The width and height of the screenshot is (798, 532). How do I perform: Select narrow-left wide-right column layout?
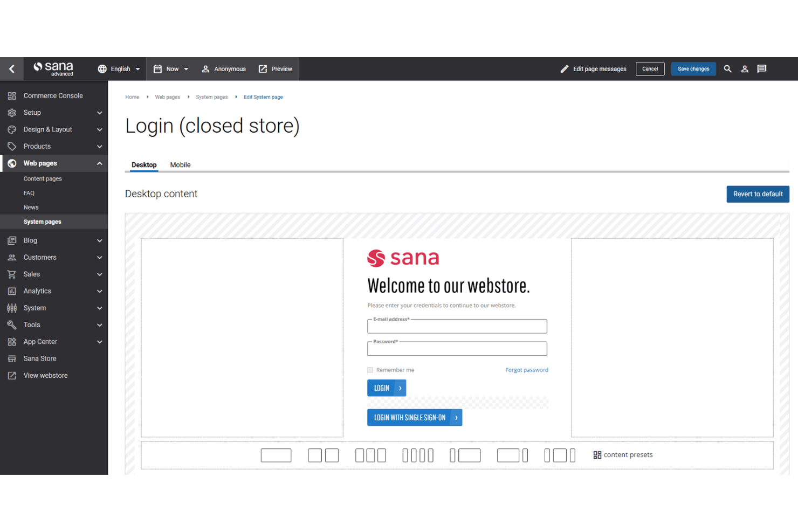point(465,455)
